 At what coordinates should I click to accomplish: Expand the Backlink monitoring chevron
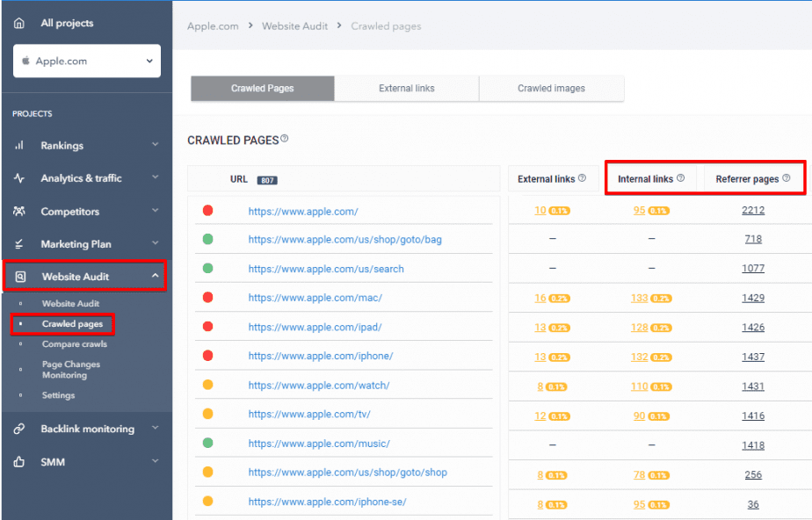(155, 428)
